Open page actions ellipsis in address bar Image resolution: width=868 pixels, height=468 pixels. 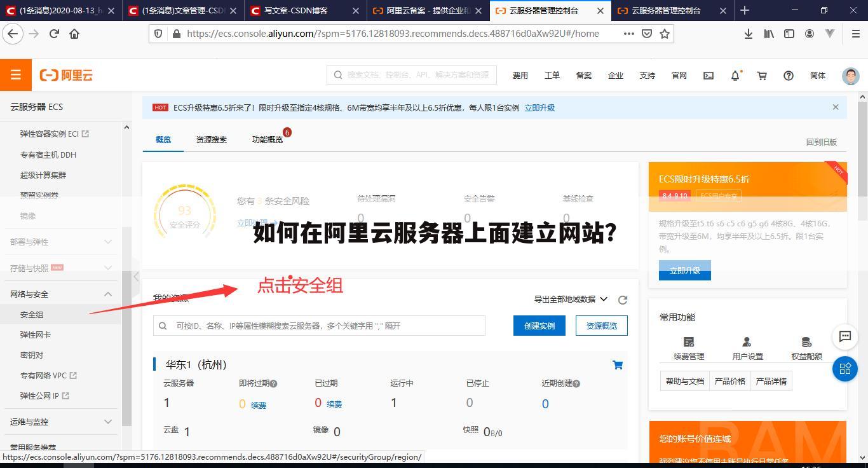click(x=629, y=34)
